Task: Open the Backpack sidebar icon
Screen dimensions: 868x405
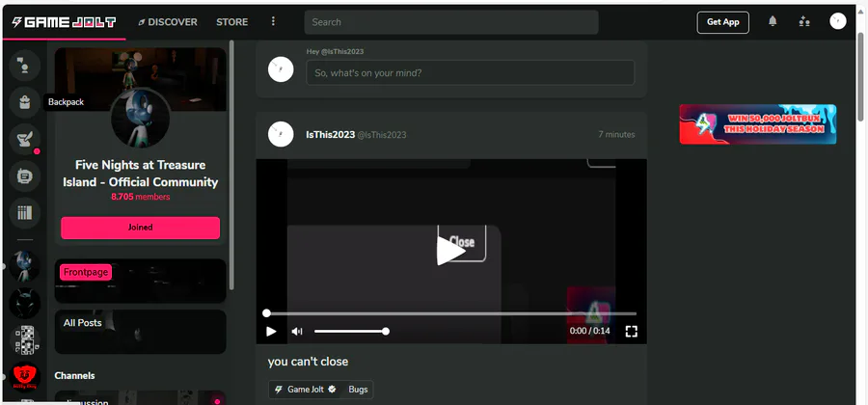Action: click(x=25, y=102)
